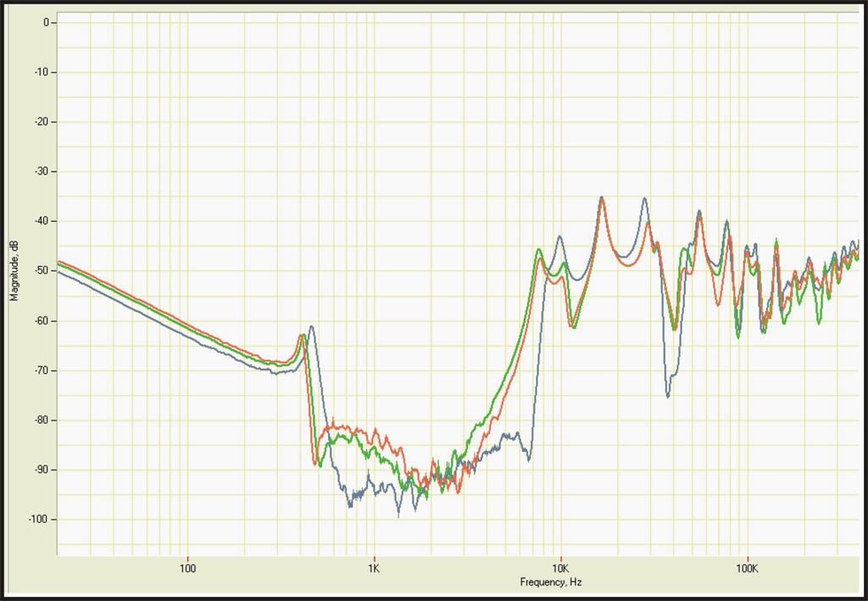The image size is (868, 601).
Task: Select the 0 dB tick label
Action: 46,23
